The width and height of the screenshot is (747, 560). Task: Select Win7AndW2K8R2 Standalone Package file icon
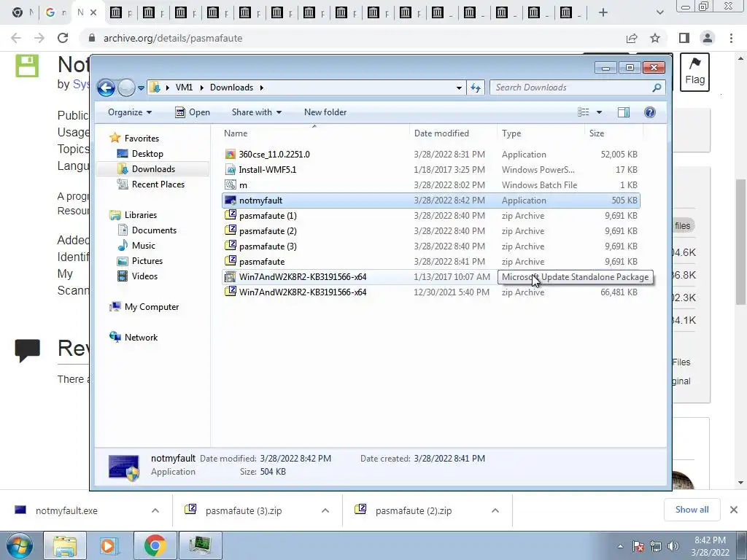231,276
